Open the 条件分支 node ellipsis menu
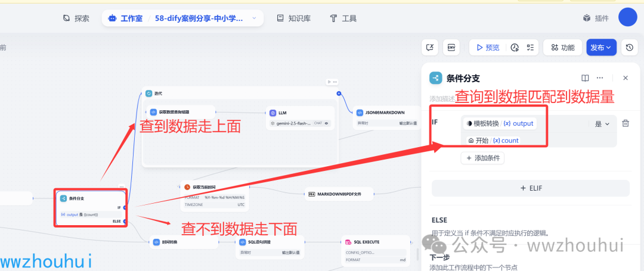The image size is (644, 271). tap(122, 187)
